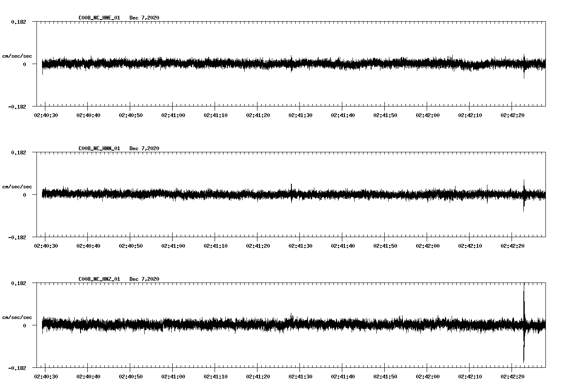Click the cm/sec/sec unit label on bottom plot

17,317
